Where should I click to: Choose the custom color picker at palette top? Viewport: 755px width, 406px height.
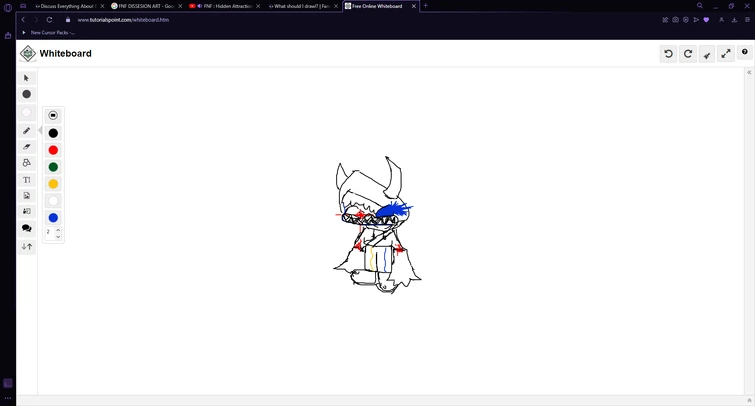pyautogui.click(x=53, y=116)
